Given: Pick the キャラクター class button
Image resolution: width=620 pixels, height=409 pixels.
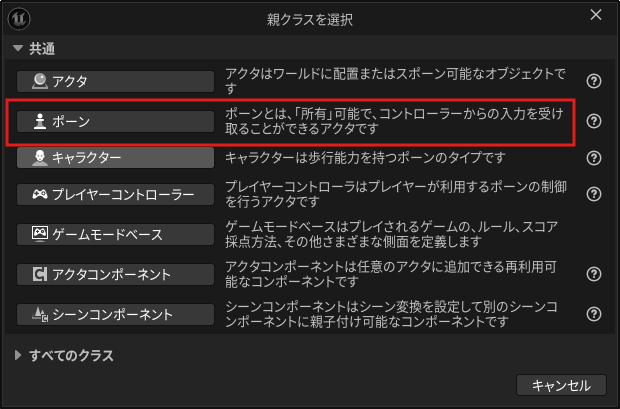Looking at the screenshot, I should pos(116,158).
